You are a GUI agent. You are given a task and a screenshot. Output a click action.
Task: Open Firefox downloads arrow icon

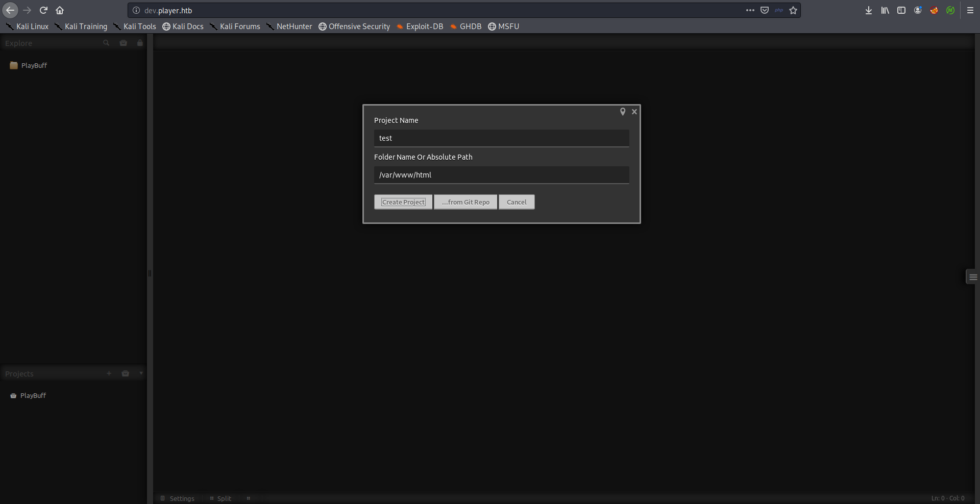tap(869, 10)
